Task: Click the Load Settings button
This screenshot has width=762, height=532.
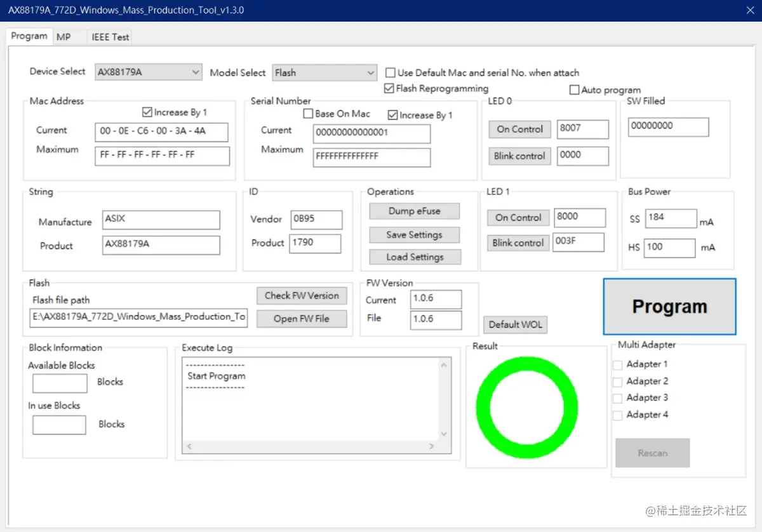Action: (x=415, y=257)
